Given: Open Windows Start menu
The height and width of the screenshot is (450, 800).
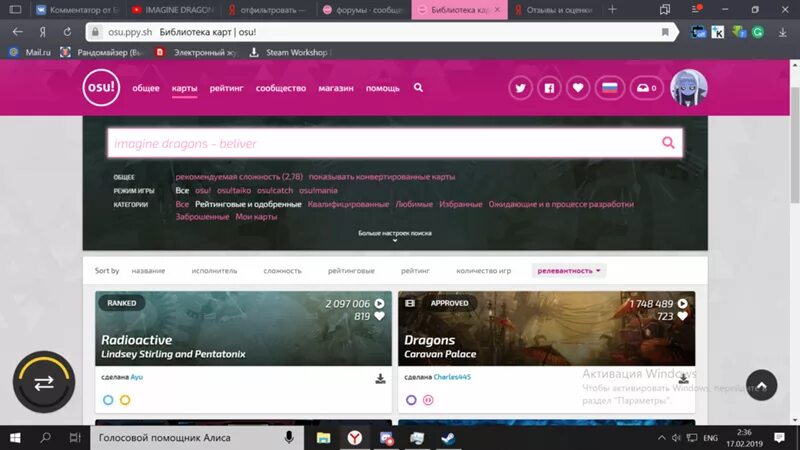Looking at the screenshot, I should [x=15, y=438].
